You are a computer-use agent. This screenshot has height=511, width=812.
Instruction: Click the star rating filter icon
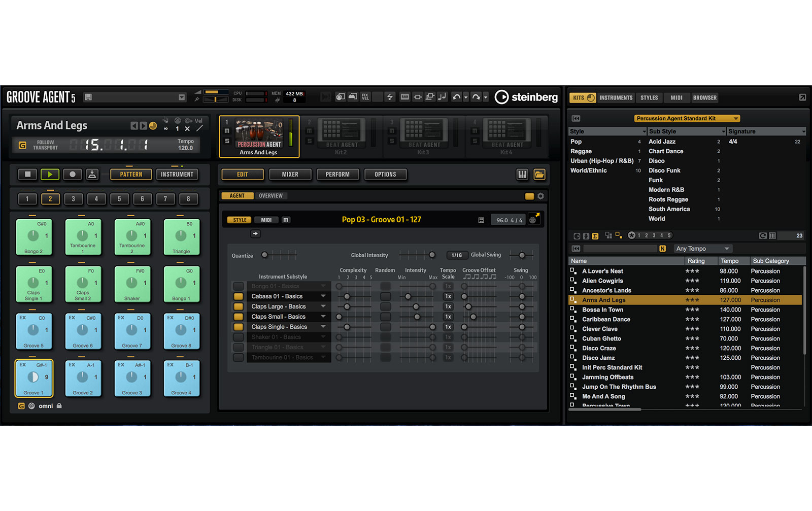(631, 235)
